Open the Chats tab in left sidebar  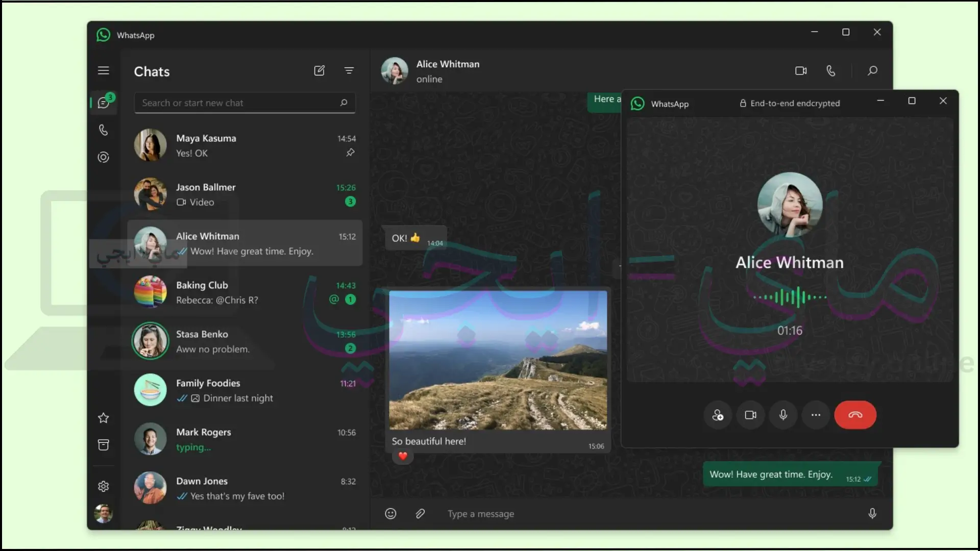[104, 102]
